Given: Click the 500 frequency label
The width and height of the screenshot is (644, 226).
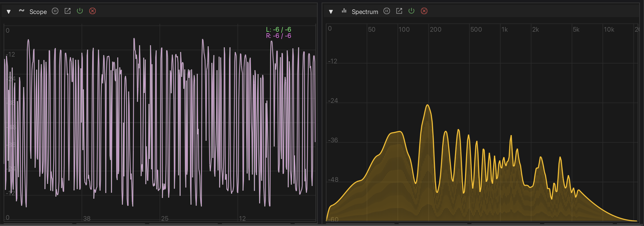Looking at the screenshot, I should click(x=476, y=30).
